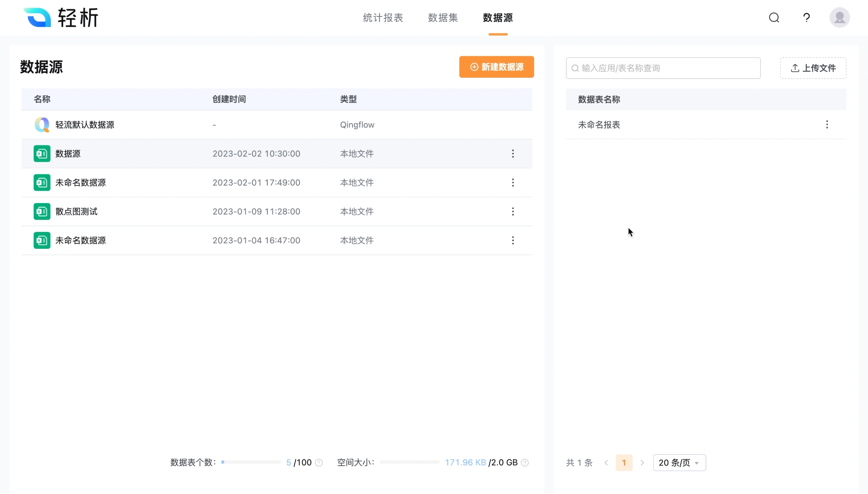The width and height of the screenshot is (868, 494).
Task: Select the 未命名报表 table name
Action: (x=599, y=125)
